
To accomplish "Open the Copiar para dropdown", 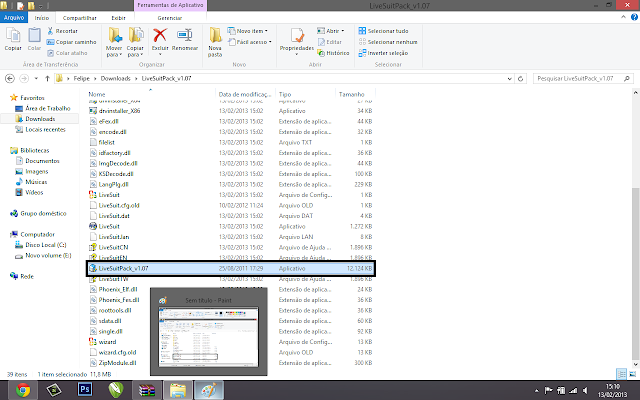I will [x=135, y=42].
